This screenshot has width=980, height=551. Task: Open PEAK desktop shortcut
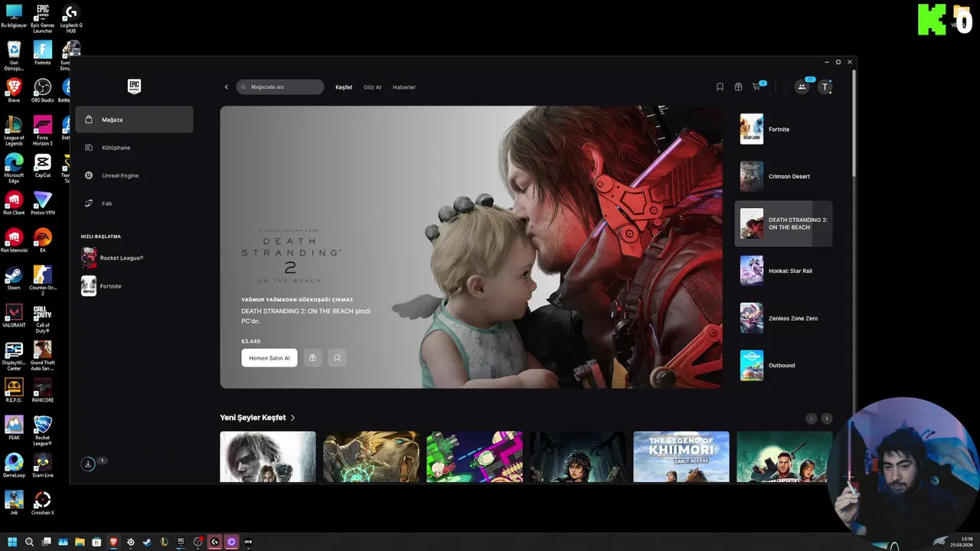click(x=14, y=428)
